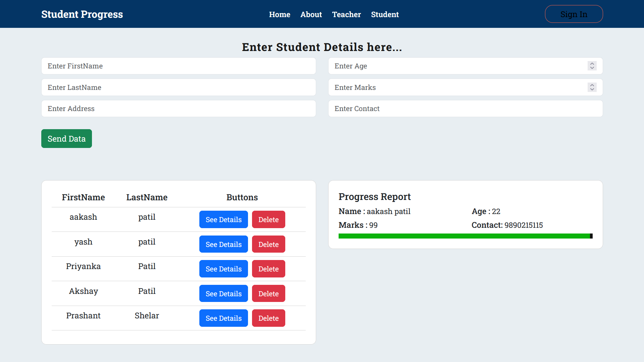This screenshot has height=362, width=644.
Task: Click the Age field spinner arrows
Action: 592,66
